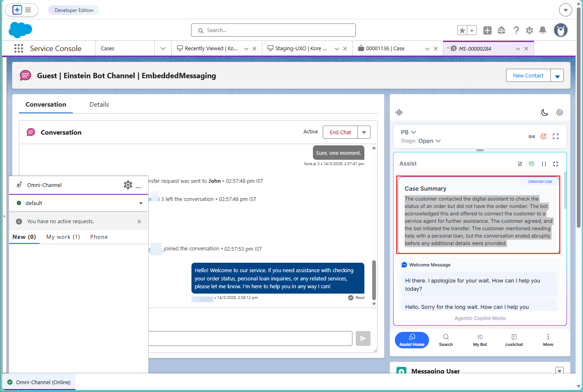This screenshot has height=392, width=583.
Task: Expand New Contact actions dropdown
Action: click(557, 76)
